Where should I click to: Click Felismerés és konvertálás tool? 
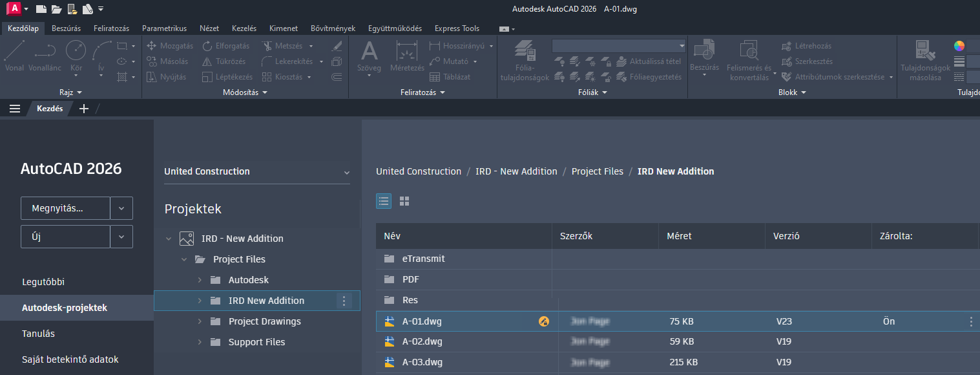click(x=749, y=61)
